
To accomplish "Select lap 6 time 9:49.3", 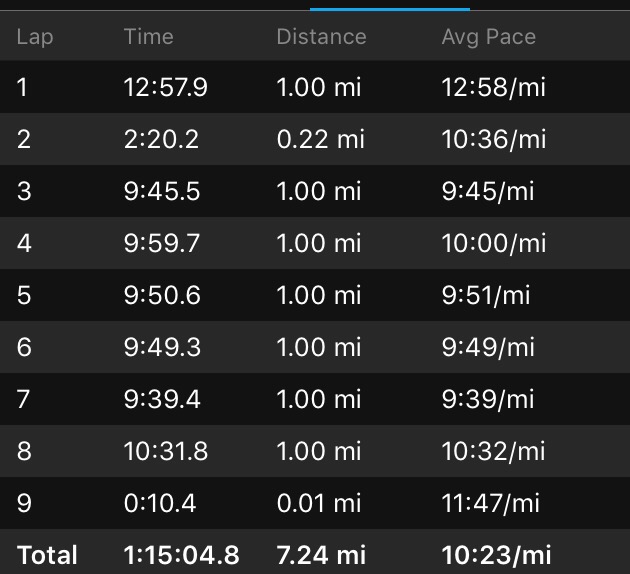I will 162,347.
